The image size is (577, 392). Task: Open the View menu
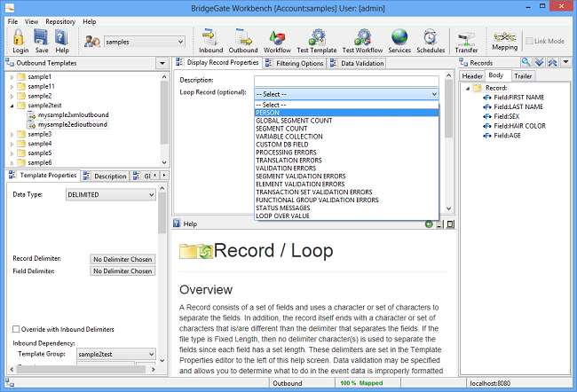tap(31, 21)
